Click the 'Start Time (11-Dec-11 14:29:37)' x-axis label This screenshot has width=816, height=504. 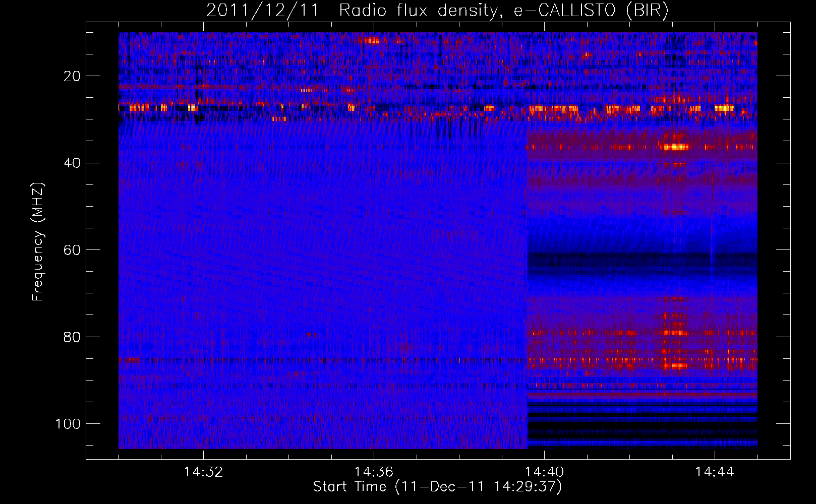pos(437,487)
